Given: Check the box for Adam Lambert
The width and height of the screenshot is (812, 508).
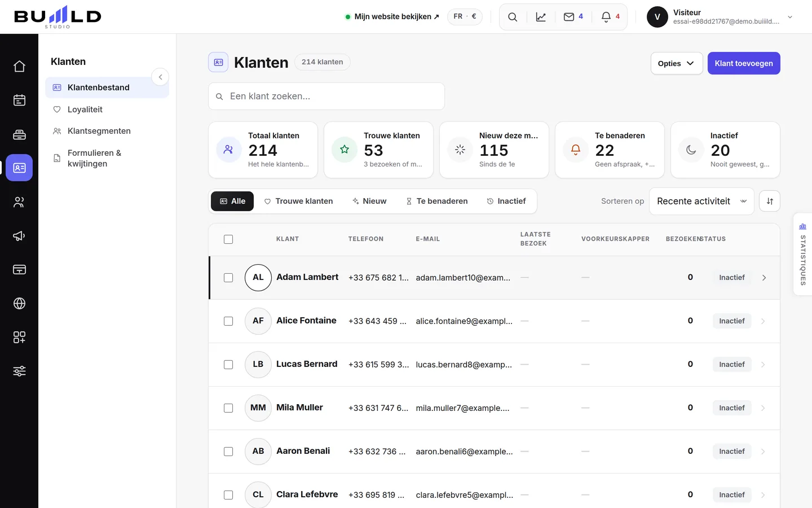Looking at the screenshot, I should 228,278.
